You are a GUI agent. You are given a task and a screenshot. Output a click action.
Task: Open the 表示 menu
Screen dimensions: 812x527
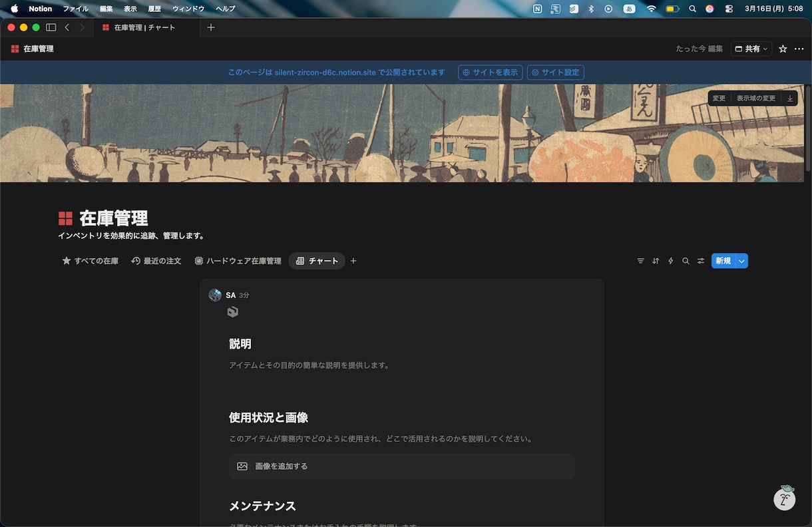(130, 9)
